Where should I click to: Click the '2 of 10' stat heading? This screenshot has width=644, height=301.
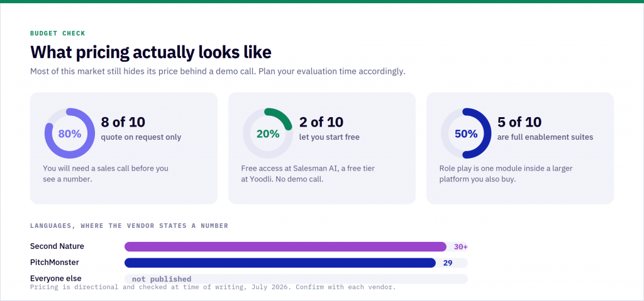(x=321, y=122)
